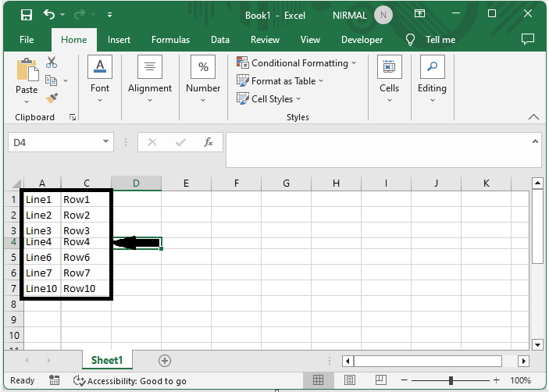Screen dimensions: 549x392
Task: Open the Name Box dropdown arrow
Action: [105, 142]
